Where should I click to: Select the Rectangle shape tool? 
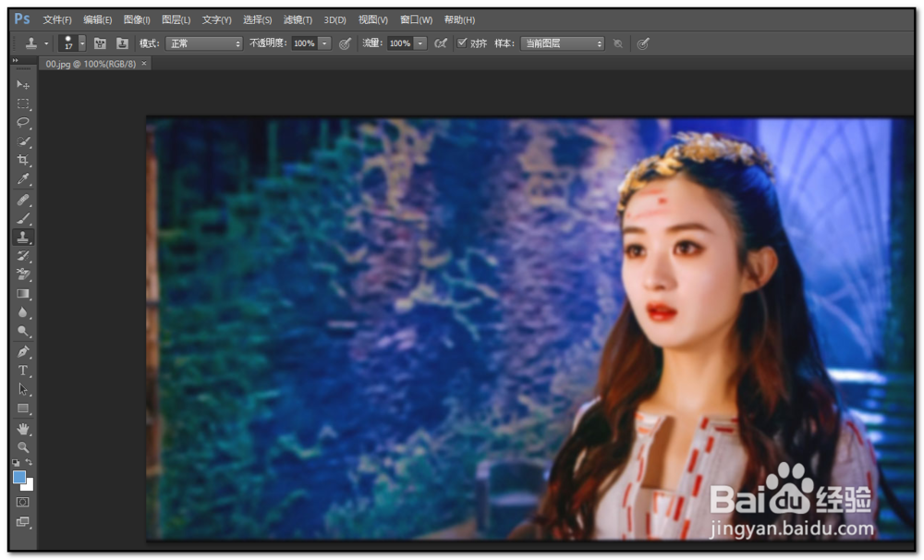(x=23, y=408)
